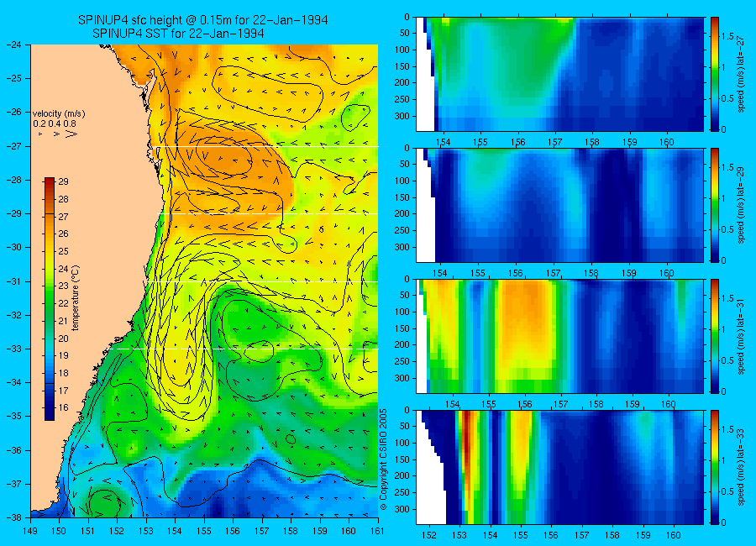
Task: Click the largest velocity legend arrow symbol
Action: (x=71, y=134)
